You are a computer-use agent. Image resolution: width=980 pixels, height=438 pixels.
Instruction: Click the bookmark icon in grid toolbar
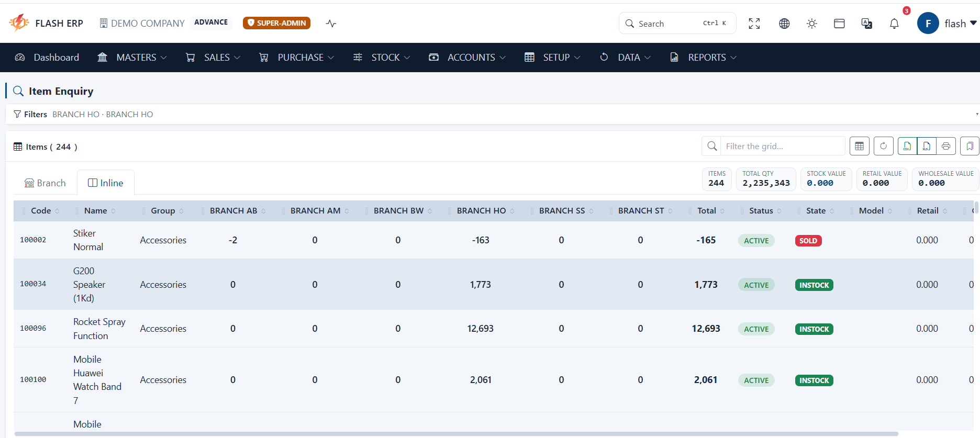click(970, 146)
